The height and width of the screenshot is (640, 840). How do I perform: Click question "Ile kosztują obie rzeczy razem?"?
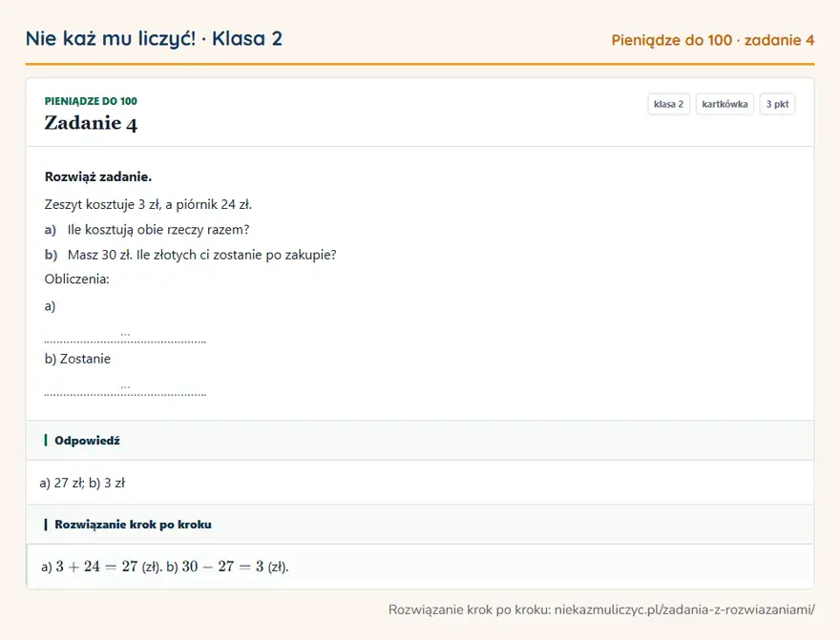(158, 230)
